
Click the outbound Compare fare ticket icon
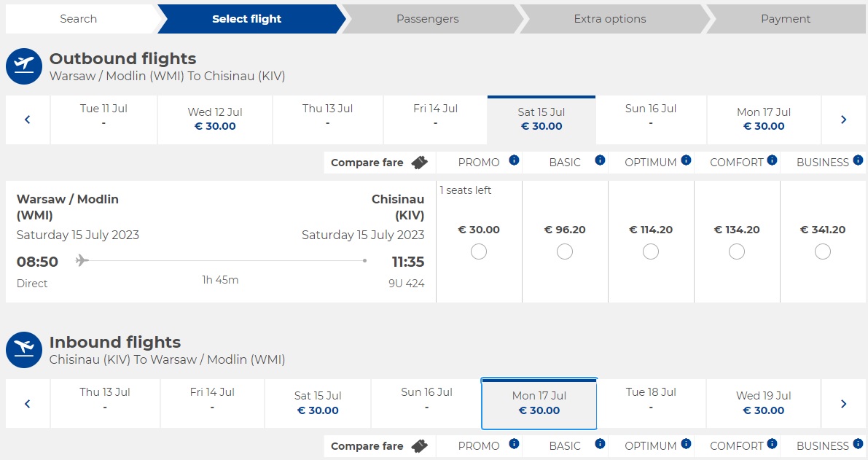coord(419,163)
